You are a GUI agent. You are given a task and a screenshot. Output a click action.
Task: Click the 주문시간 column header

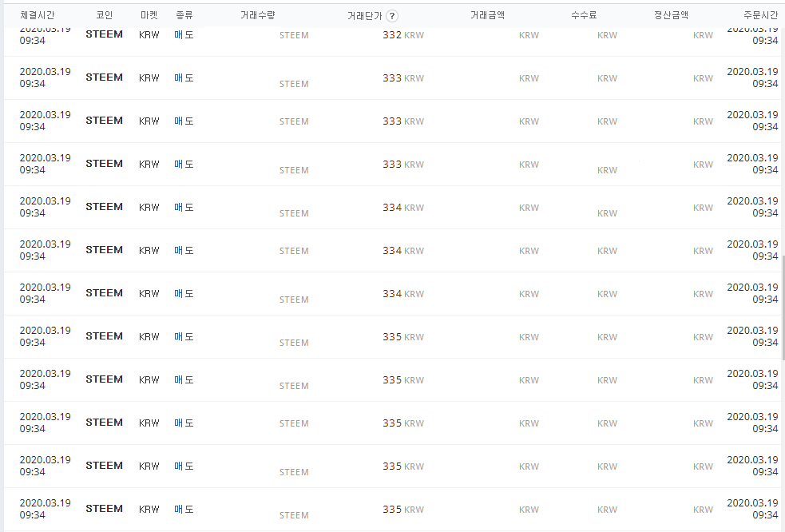coord(760,15)
